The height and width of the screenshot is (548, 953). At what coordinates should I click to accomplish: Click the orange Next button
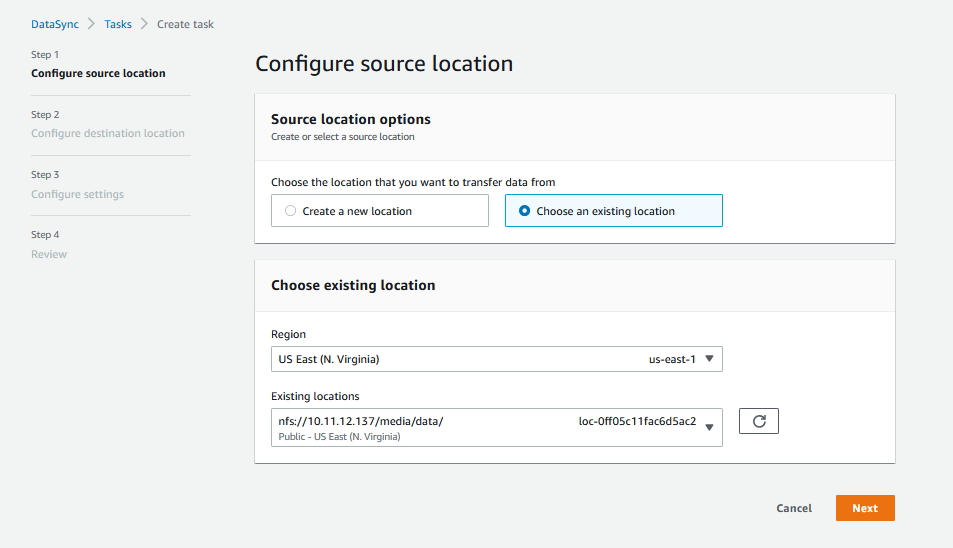tap(865, 508)
